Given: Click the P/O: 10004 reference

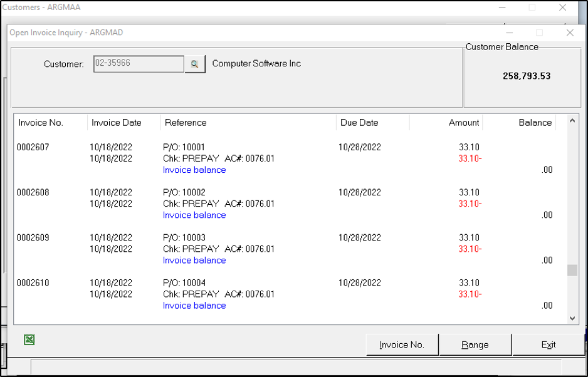Looking at the screenshot, I should tap(184, 282).
